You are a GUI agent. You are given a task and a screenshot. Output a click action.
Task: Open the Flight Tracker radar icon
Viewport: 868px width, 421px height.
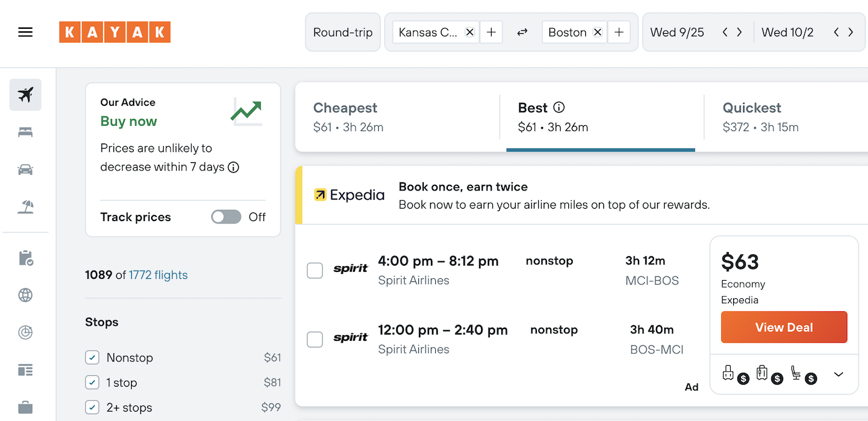pyautogui.click(x=25, y=333)
